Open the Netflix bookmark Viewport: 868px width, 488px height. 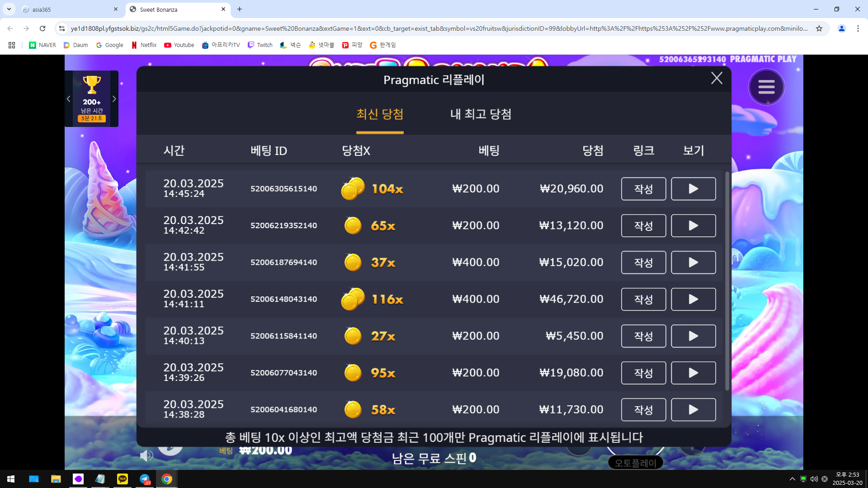point(144,45)
